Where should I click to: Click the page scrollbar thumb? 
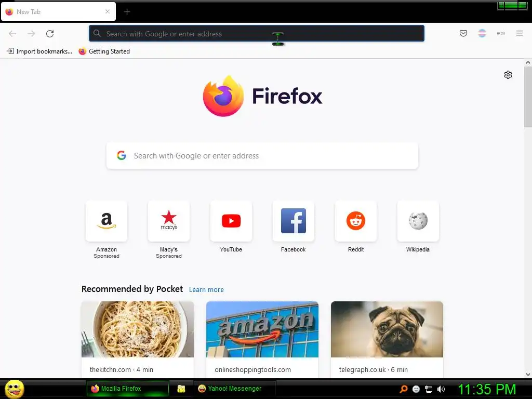tap(528, 97)
